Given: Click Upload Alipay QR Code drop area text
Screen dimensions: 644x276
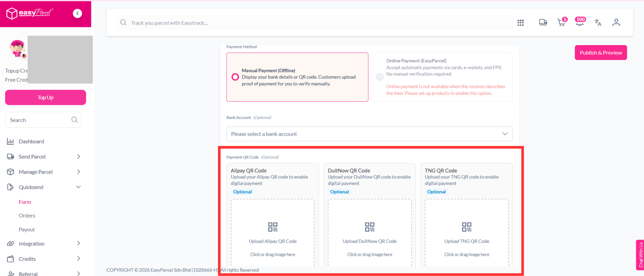Looking at the screenshot, I should pos(273,241).
